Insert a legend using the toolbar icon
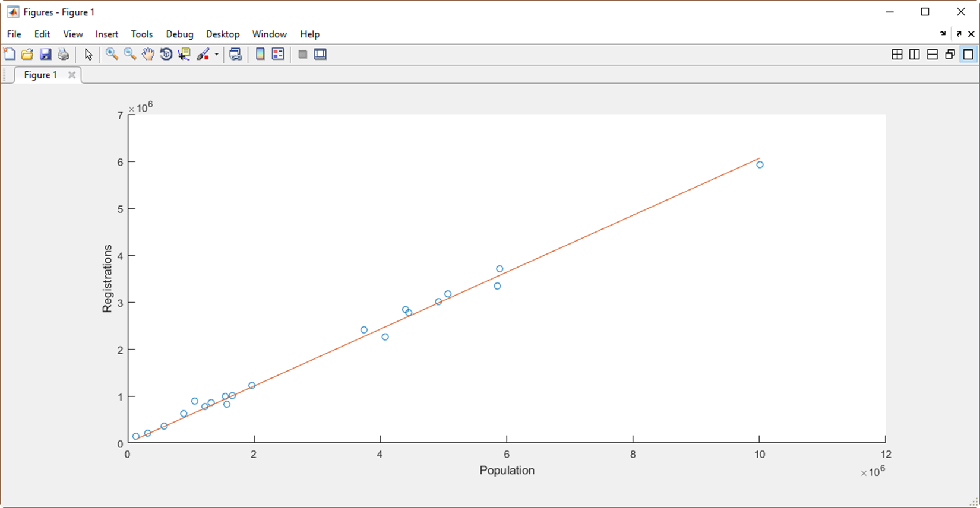Image resolution: width=980 pixels, height=508 pixels. (x=278, y=55)
